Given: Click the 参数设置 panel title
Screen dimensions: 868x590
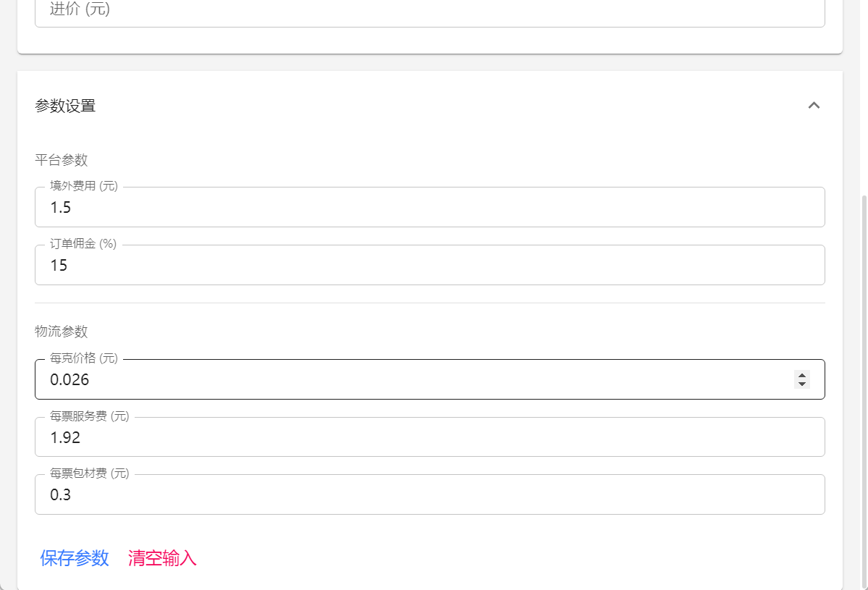Looking at the screenshot, I should coord(65,106).
